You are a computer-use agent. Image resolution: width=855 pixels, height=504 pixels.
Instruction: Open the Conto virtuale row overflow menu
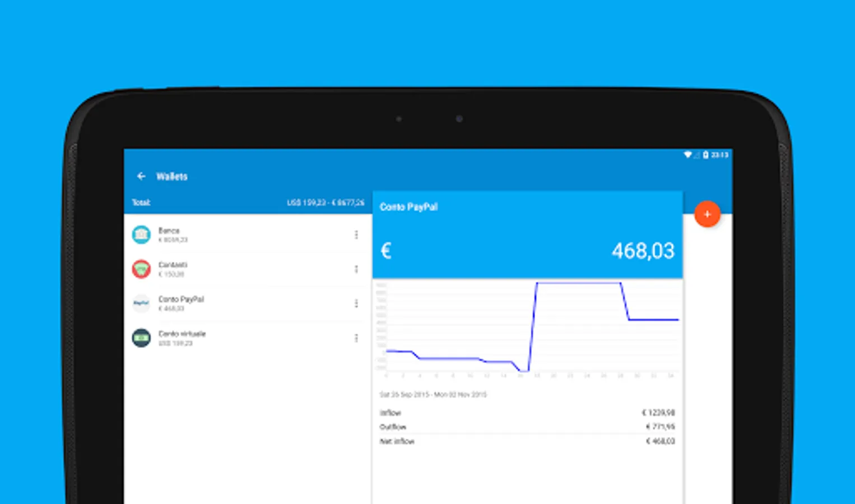(356, 338)
